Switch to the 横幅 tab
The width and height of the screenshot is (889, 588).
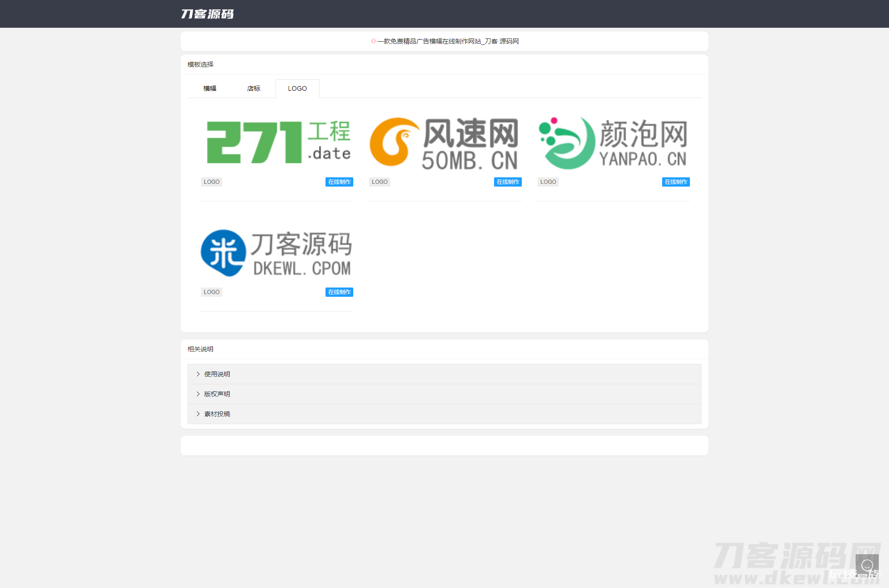pos(210,88)
